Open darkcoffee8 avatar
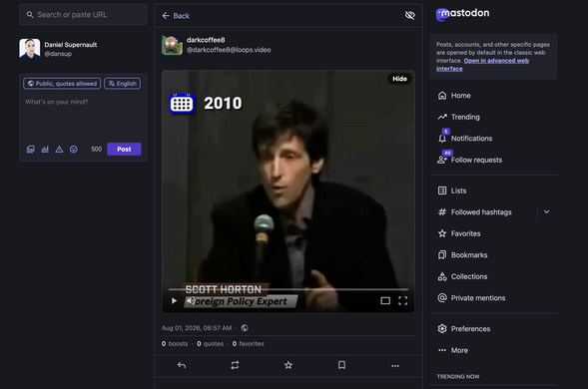 point(172,45)
